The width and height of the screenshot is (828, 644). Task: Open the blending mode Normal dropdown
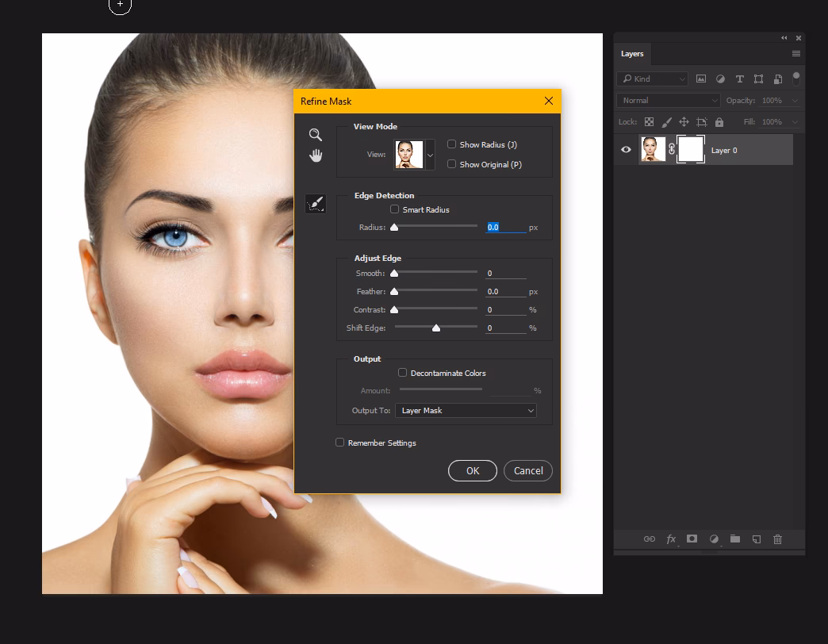click(667, 100)
